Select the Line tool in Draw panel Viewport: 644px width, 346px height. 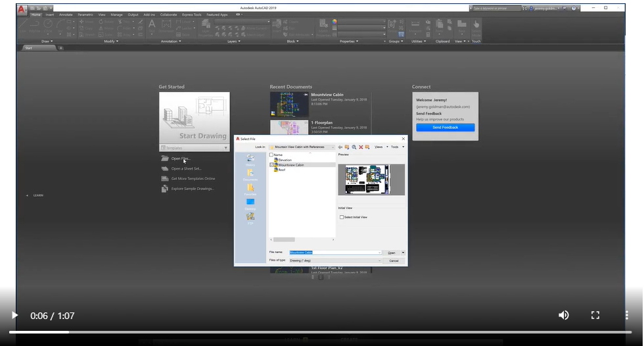pos(23,26)
